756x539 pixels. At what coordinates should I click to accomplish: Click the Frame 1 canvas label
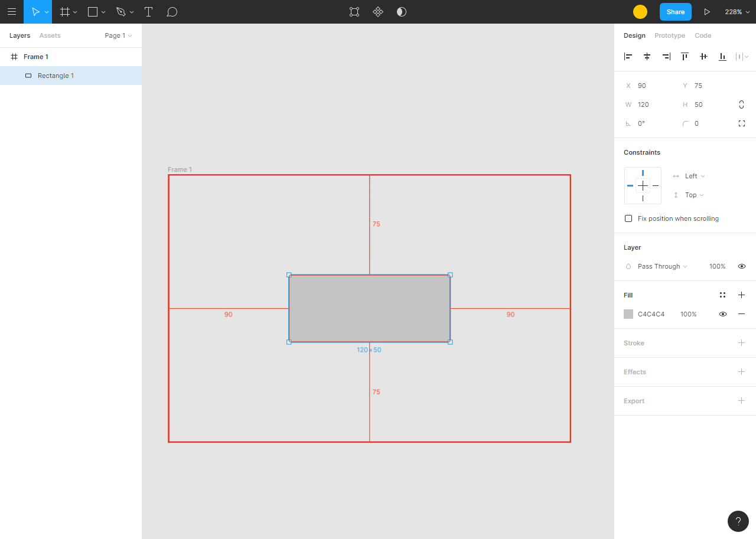(180, 169)
